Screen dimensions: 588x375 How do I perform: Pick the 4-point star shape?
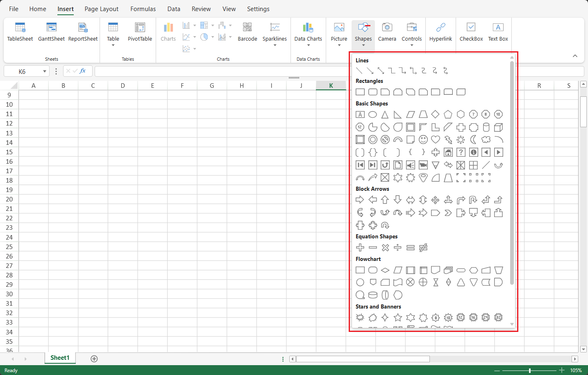pos(385,318)
